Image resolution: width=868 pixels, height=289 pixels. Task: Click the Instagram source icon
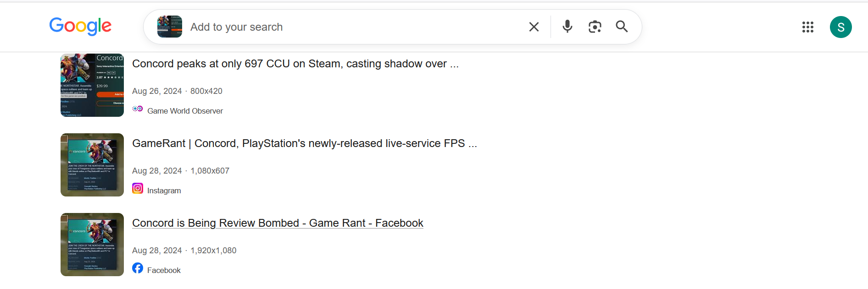point(138,188)
